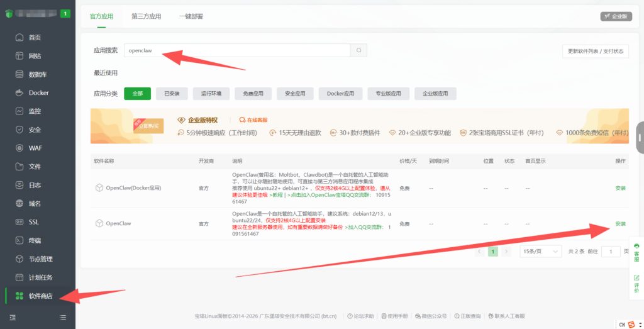Click the green notification badge showing 1
This screenshot has width=644, height=329.
tap(65, 14)
